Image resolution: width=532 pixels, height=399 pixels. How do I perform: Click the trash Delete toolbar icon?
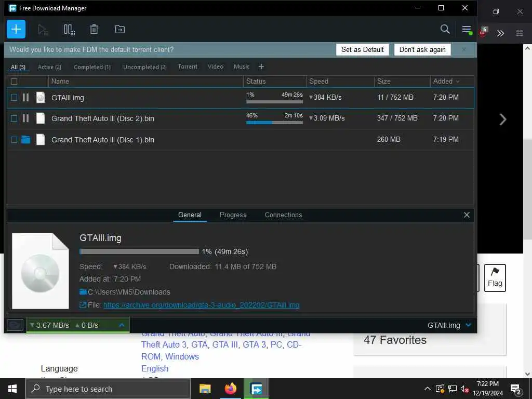pyautogui.click(x=94, y=30)
